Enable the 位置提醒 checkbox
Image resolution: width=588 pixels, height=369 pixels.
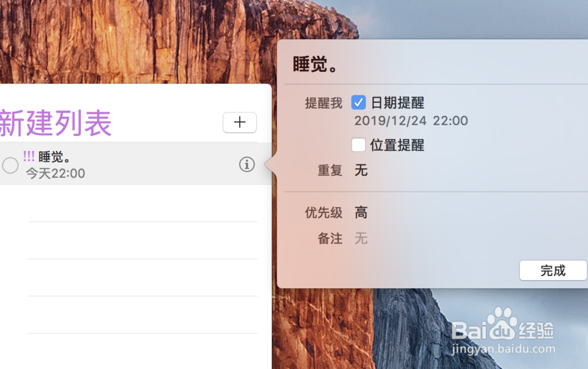coord(359,145)
